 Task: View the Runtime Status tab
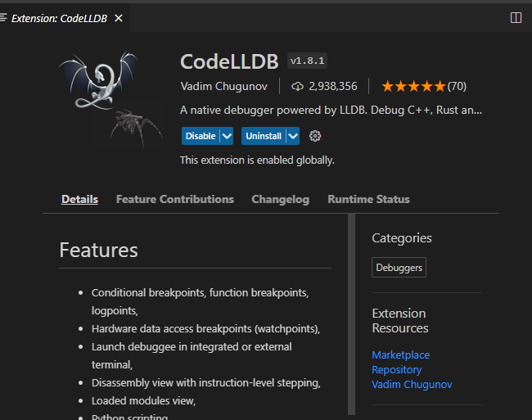pyautogui.click(x=369, y=199)
